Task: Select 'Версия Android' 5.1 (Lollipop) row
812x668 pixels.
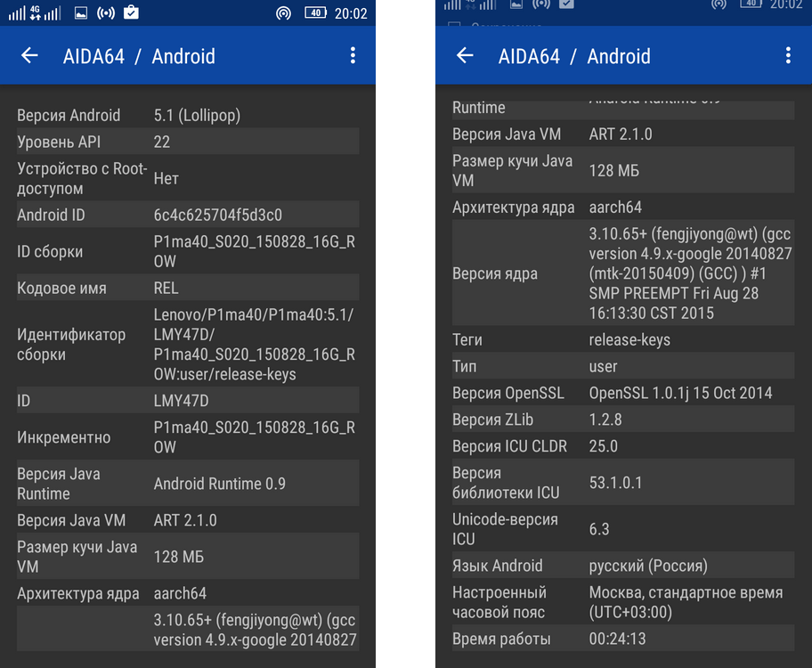Action: pyautogui.click(x=188, y=115)
